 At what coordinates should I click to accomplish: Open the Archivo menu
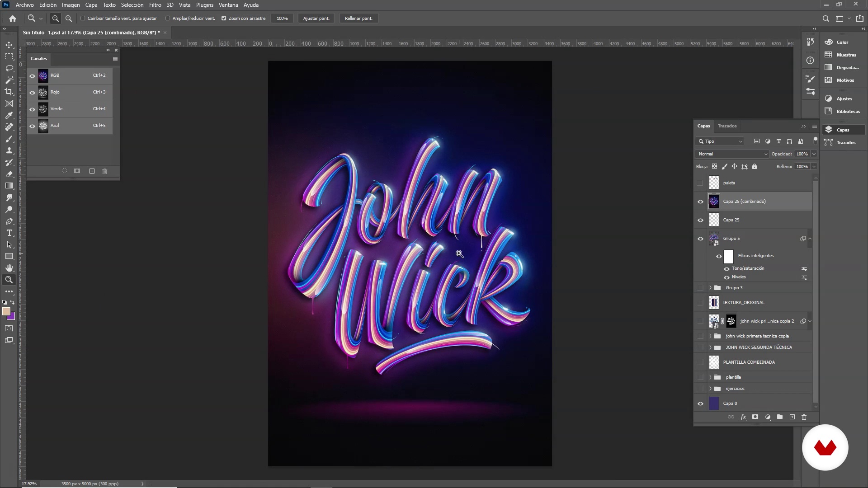click(24, 5)
